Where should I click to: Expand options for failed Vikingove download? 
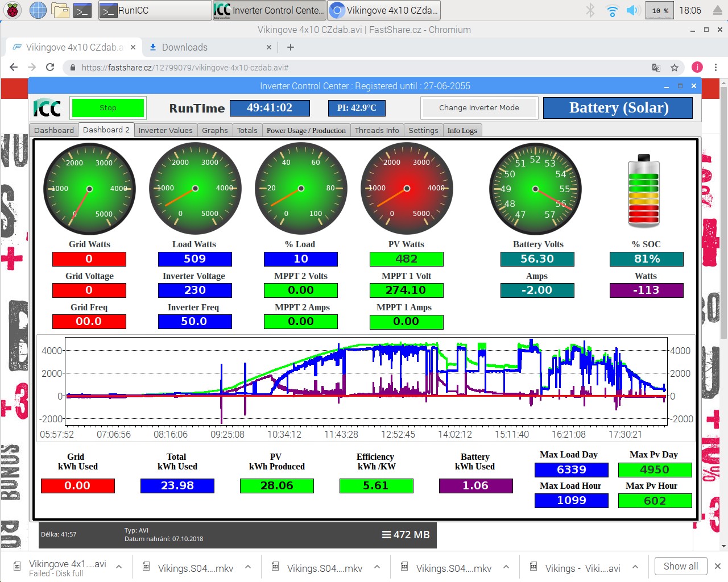[119, 567]
